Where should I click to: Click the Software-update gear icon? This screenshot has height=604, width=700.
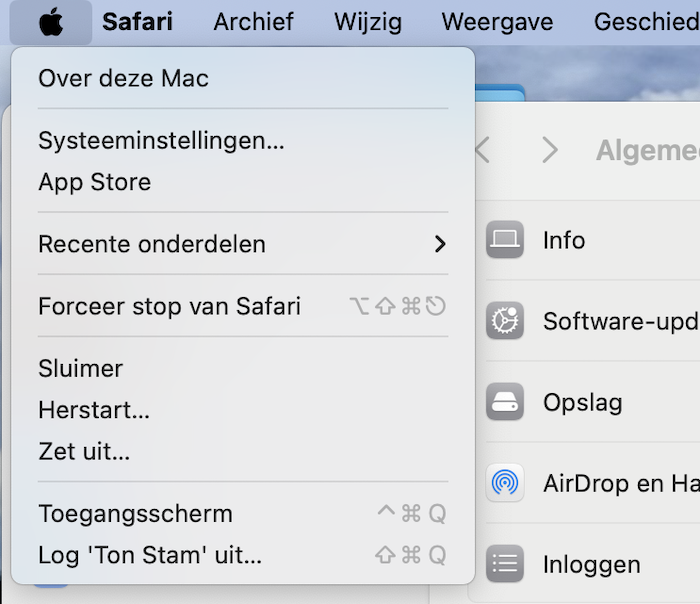pyautogui.click(x=505, y=321)
